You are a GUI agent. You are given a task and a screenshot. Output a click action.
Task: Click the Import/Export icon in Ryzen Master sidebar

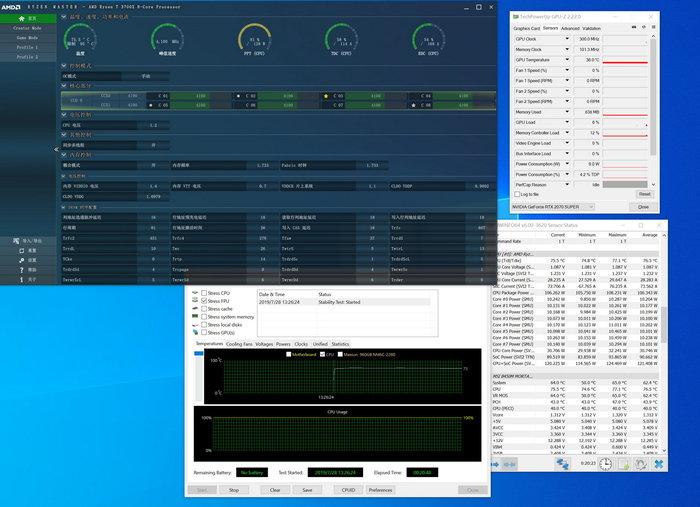(16, 241)
